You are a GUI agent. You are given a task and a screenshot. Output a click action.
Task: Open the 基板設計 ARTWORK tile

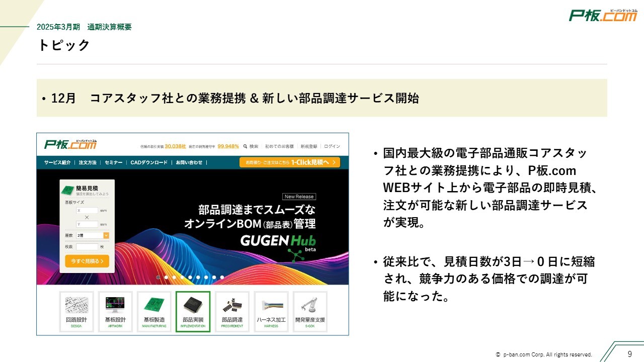[115, 312]
